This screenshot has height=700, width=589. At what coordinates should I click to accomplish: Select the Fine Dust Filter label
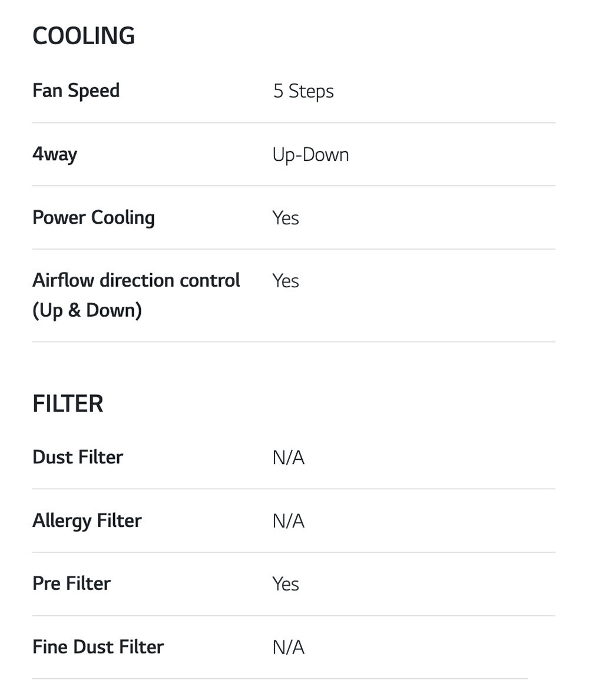point(98,646)
